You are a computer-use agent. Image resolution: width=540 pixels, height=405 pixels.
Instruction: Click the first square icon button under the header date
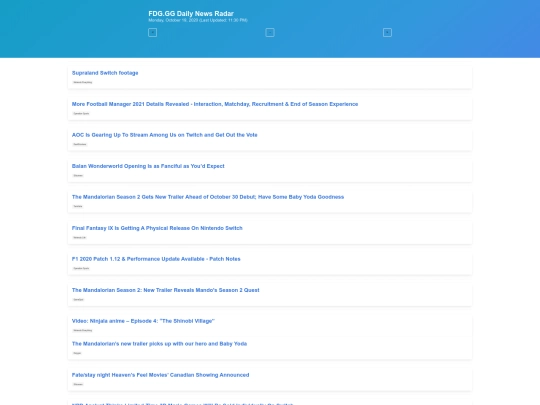[153, 33]
